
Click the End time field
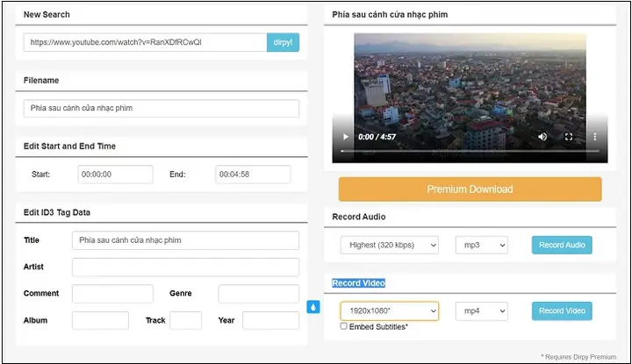(253, 175)
